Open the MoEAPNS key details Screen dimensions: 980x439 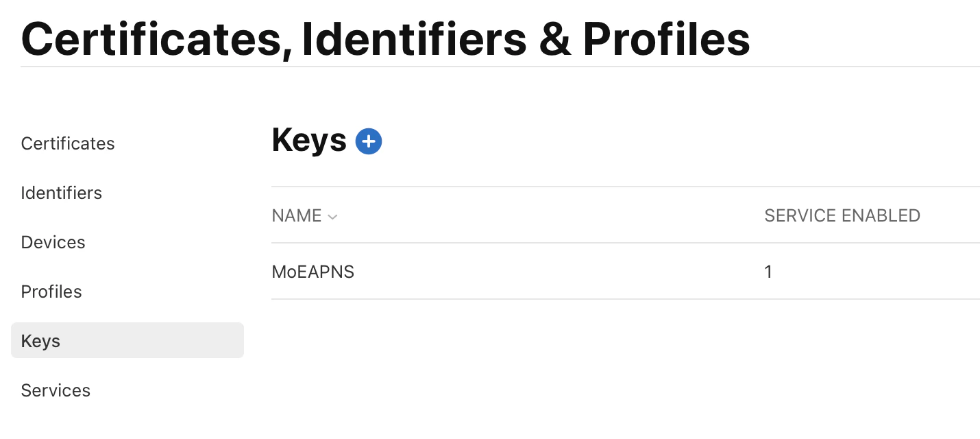[x=313, y=272]
